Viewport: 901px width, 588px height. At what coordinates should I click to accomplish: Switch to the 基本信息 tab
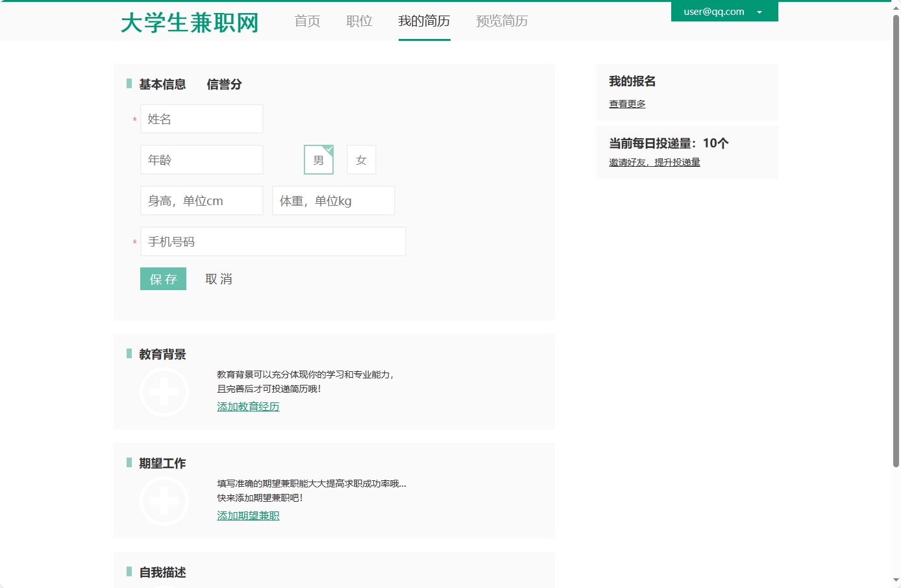click(162, 84)
